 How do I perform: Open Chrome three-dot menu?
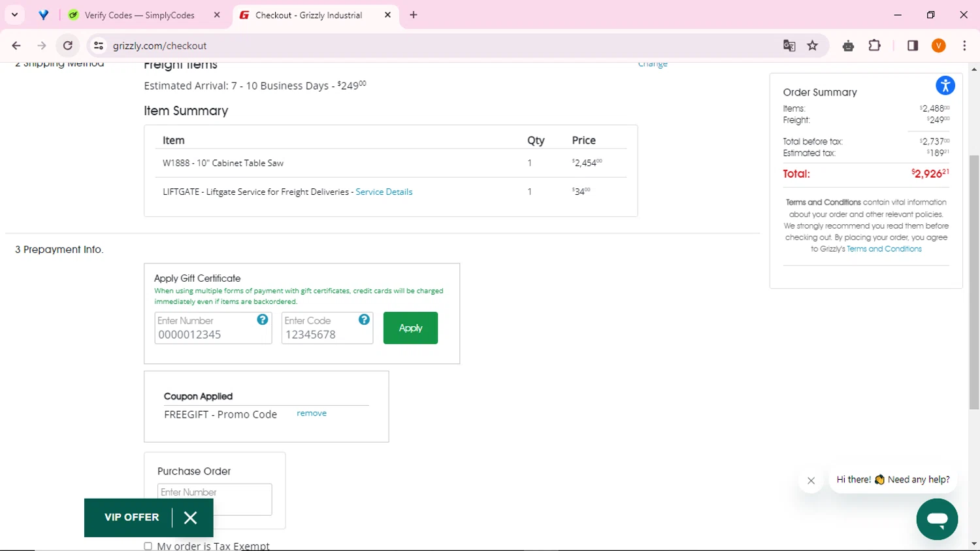[x=964, y=46]
